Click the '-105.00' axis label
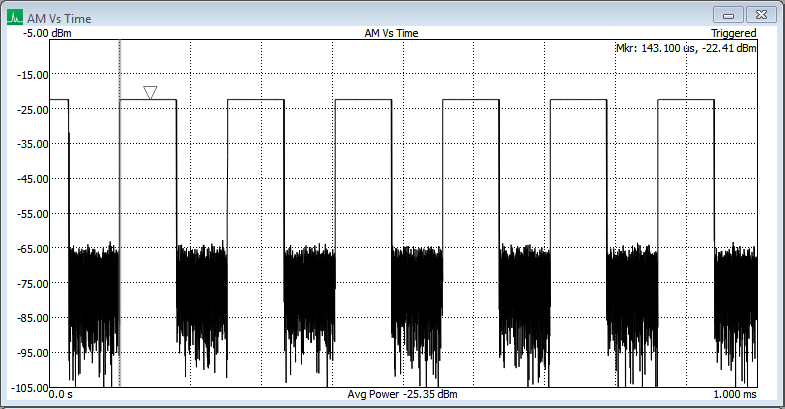This screenshot has width=785, height=409. (30, 387)
